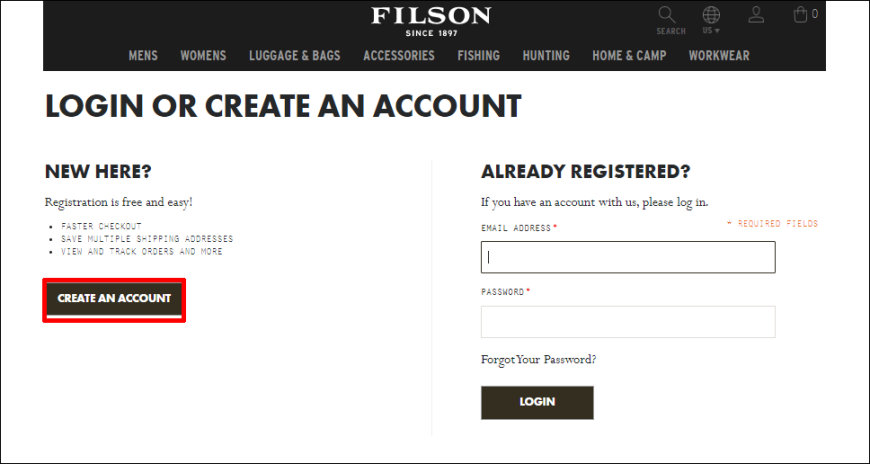Open the Workwear menu
Screen dimensions: 870x464
pos(719,56)
